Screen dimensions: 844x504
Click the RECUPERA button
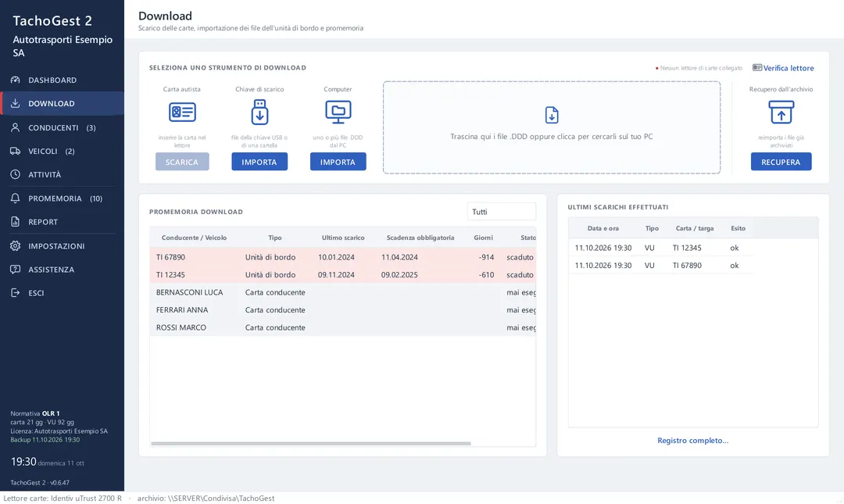781,162
